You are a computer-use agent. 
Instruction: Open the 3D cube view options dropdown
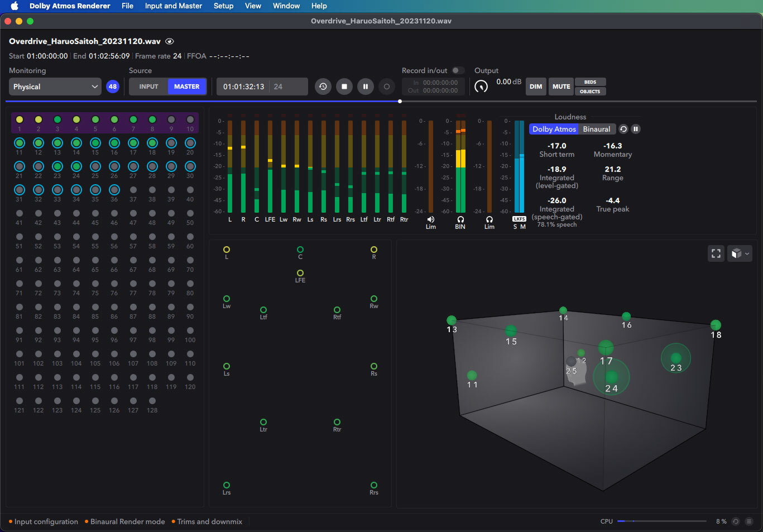click(740, 253)
